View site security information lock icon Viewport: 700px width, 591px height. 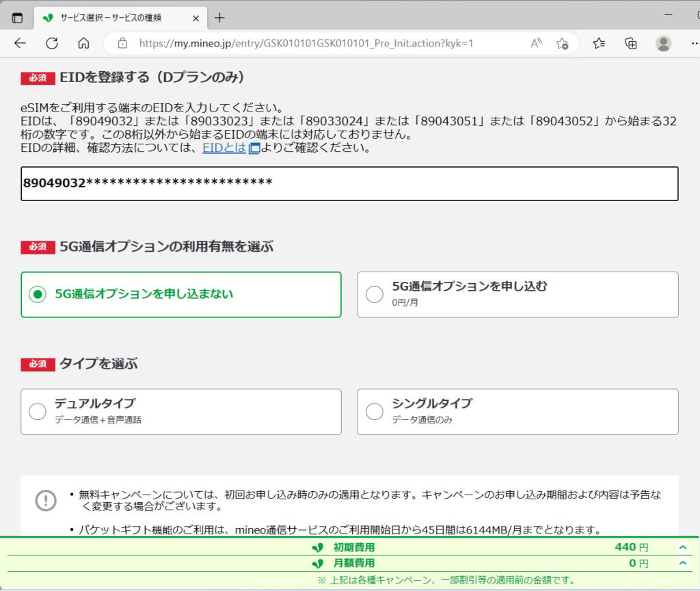click(122, 43)
